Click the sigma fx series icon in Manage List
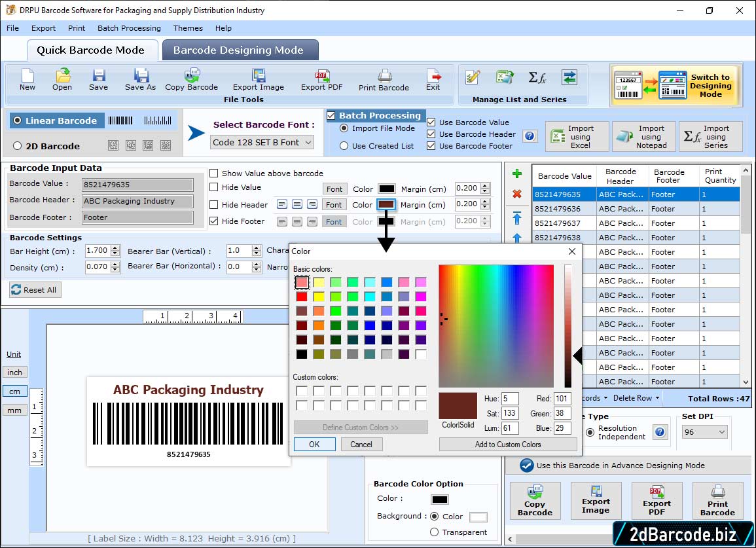The width and height of the screenshot is (756, 548). (x=537, y=77)
